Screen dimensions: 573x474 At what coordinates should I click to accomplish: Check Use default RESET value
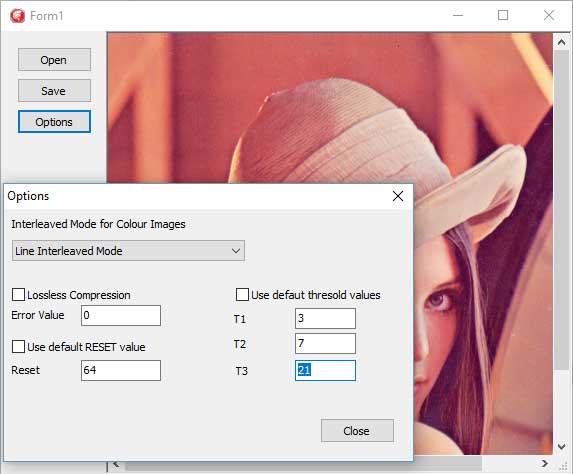[18, 346]
